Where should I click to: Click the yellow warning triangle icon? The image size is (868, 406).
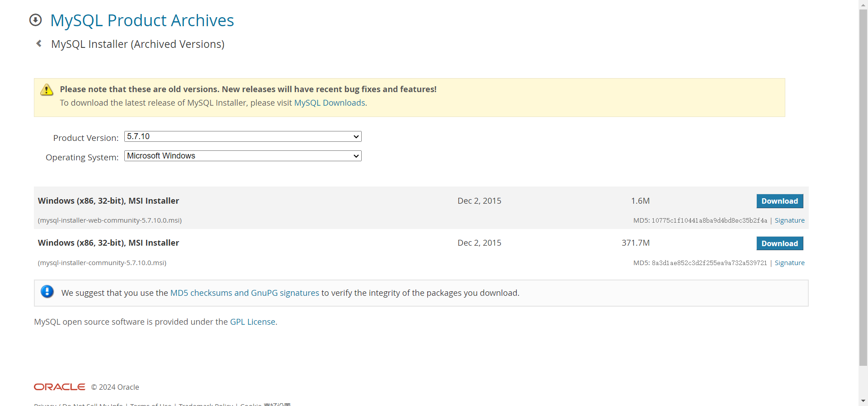coord(47,90)
